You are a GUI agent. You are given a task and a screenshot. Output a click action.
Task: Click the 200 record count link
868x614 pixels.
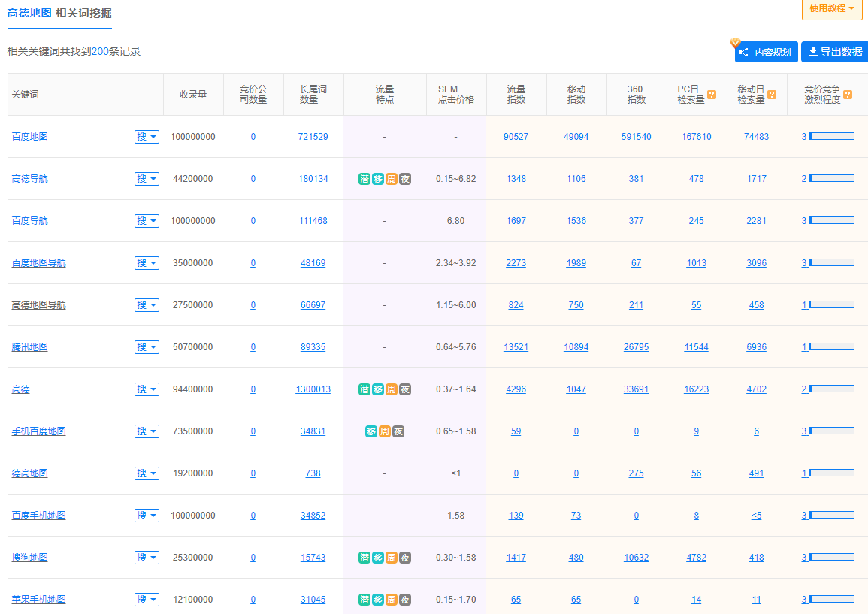[100, 52]
